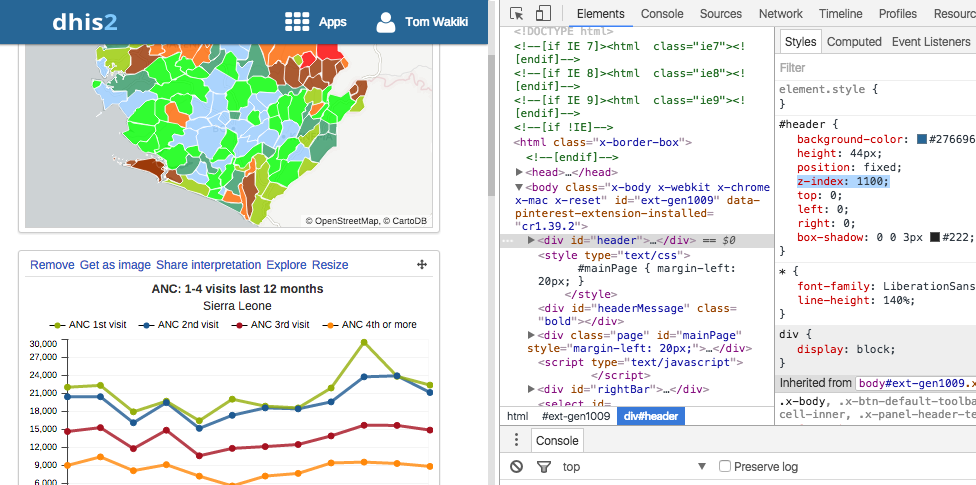Image resolution: width=976 pixels, height=485 pixels.
Task: Click the Apps menu label
Action: coord(332,22)
